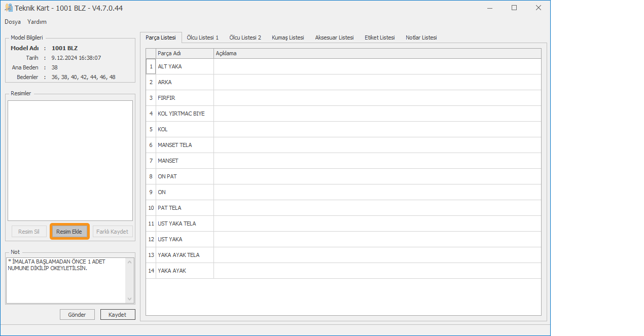644x336 pixels.
Task: Click the empty Resimler image preview area
Action: coord(70,160)
